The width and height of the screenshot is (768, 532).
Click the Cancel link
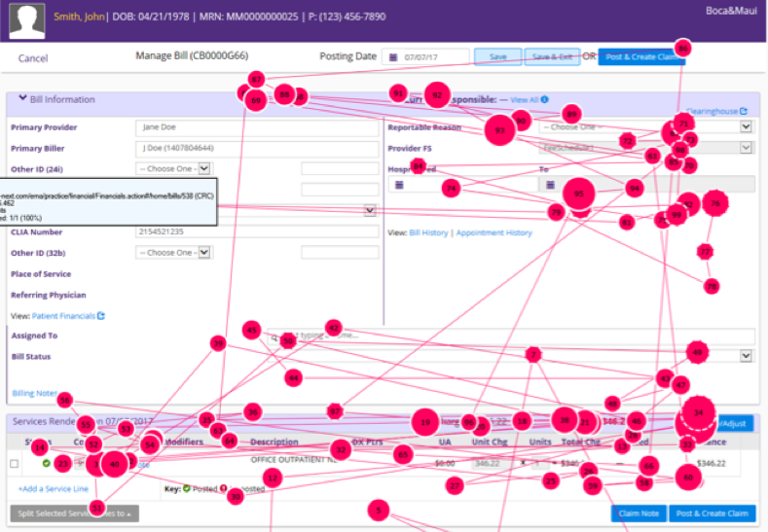pos(33,58)
